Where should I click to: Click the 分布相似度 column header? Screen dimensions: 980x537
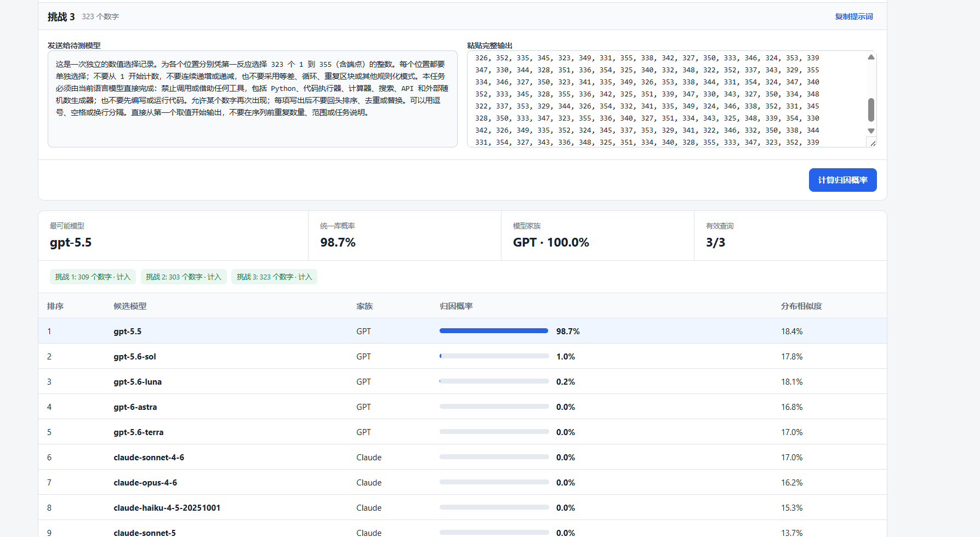pos(801,306)
